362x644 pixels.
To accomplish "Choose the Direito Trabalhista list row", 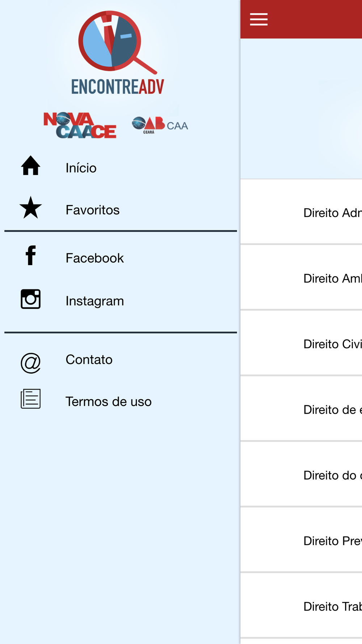I will [301, 606].
